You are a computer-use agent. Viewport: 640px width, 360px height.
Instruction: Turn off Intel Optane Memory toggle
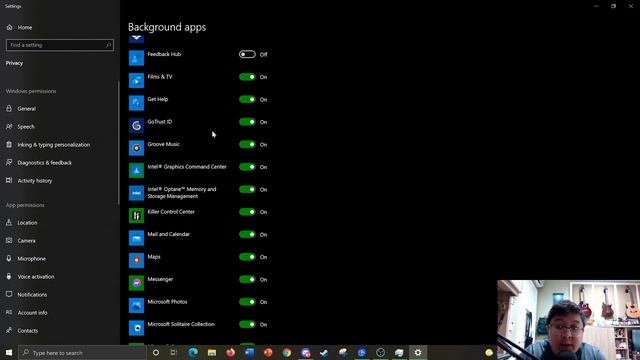pos(247,189)
